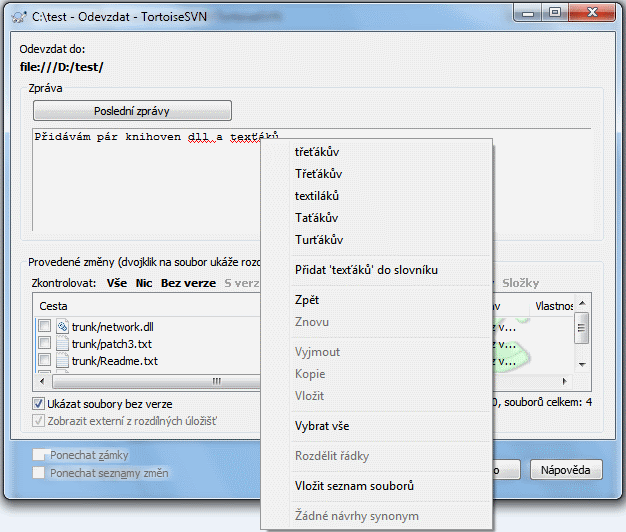Click greyed Vyjmout menu entry
Screen dimensions: 626x532
(376, 352)
